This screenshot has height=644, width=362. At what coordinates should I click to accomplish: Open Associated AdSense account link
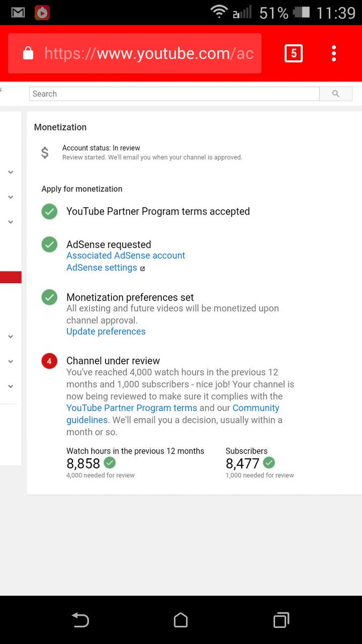[125, 255]
